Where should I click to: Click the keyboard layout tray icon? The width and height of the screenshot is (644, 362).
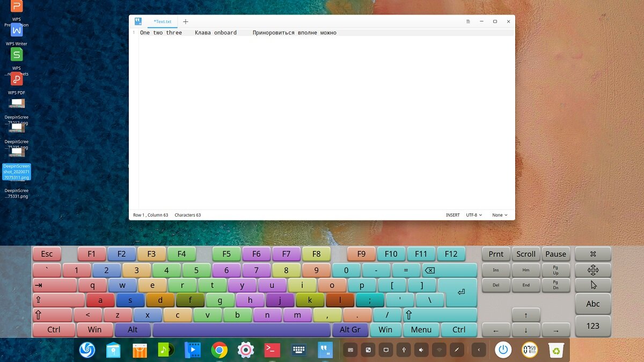pos(350,350)
